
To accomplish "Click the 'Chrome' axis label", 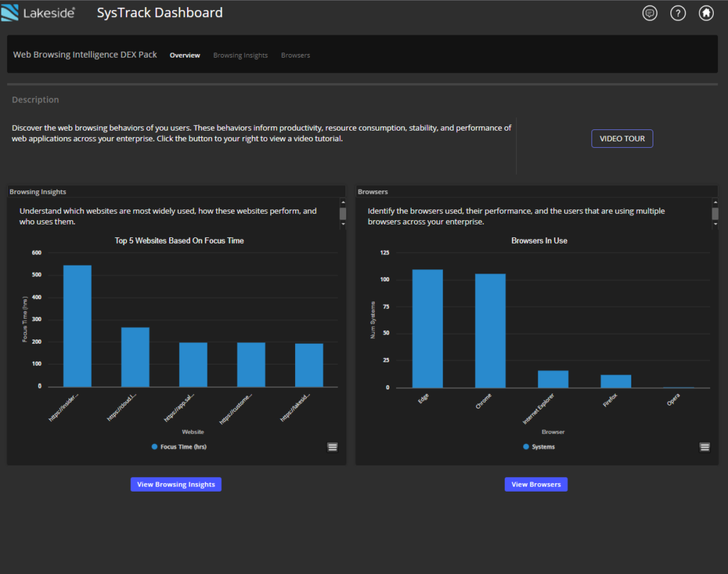I will point(483,401).
